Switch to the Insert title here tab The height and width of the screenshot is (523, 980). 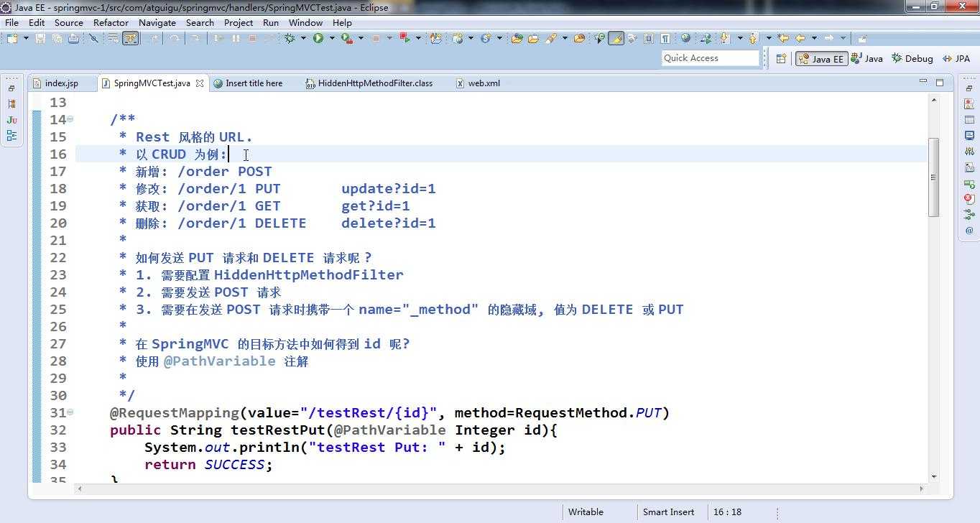pos(249,83)
